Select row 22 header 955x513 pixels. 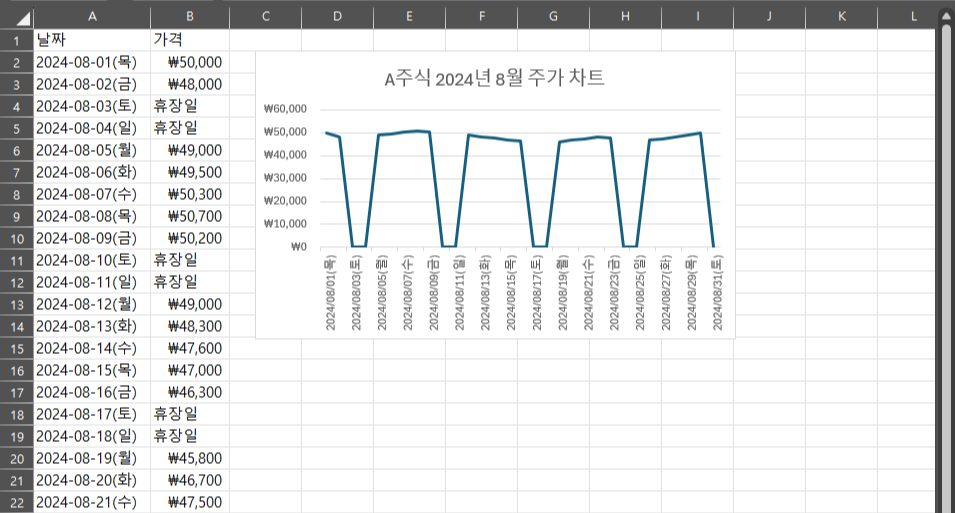pyautogui.click(x=16, y=503)
